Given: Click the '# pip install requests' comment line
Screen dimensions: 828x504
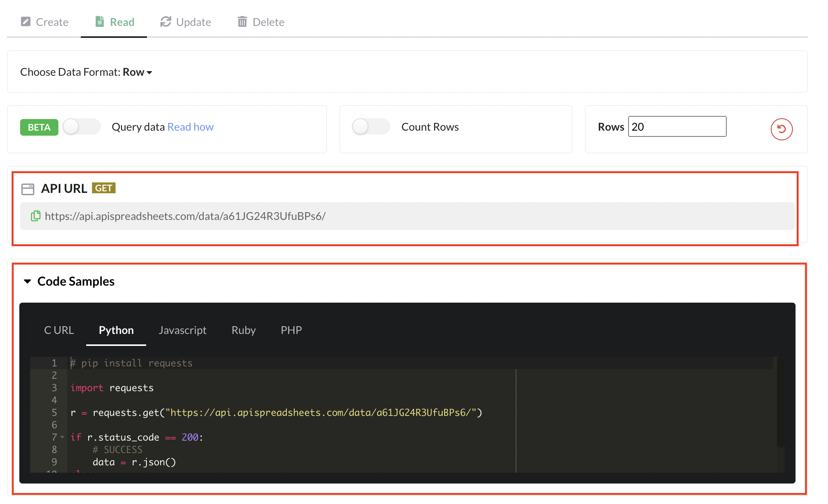Looking at the screenshot, I should [131, 363].
